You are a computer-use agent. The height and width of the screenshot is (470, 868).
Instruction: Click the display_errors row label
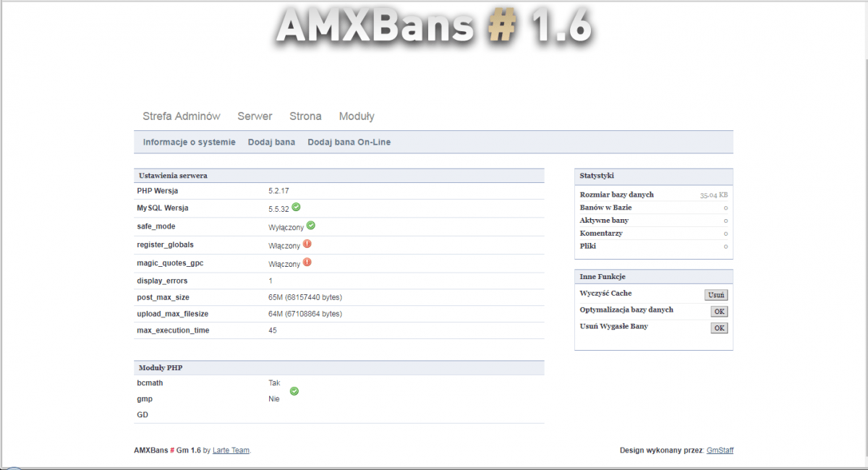pyautogui.click(x=162, y=281)
